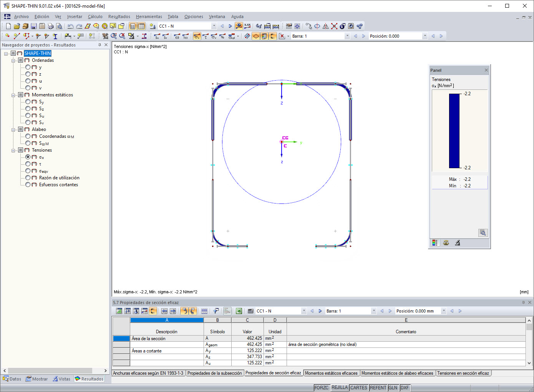Show sigma-x stresses via toolbar icon

click(x=197, y=36)
